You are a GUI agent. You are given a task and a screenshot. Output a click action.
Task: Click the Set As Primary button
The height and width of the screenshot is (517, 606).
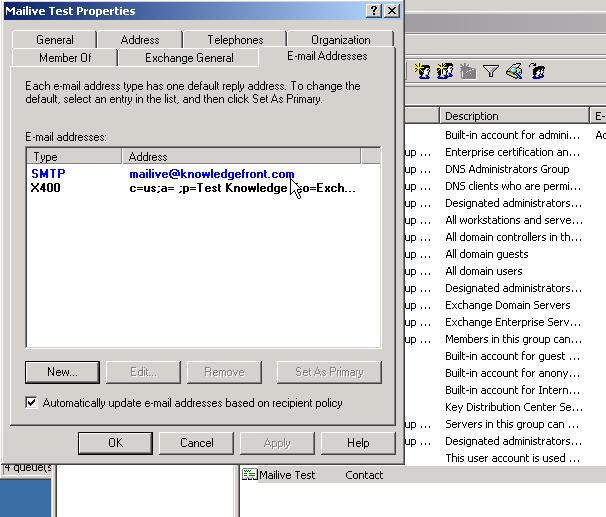coord(329,372)
